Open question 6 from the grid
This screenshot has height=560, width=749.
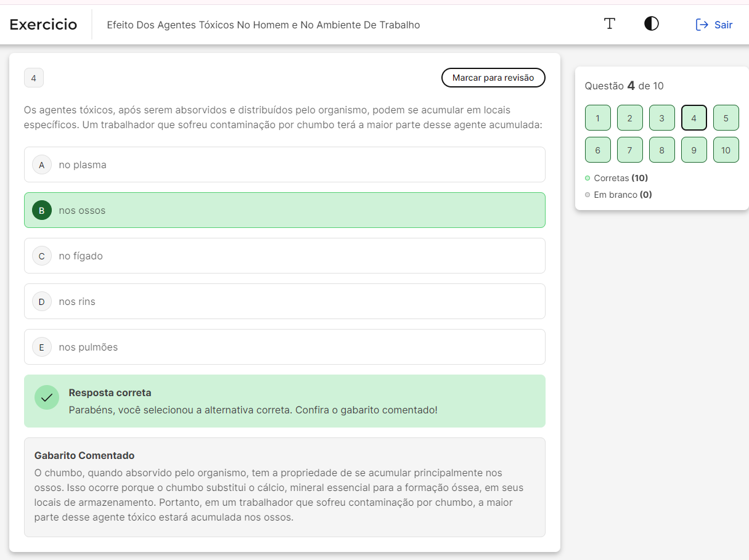coord(598,150)
